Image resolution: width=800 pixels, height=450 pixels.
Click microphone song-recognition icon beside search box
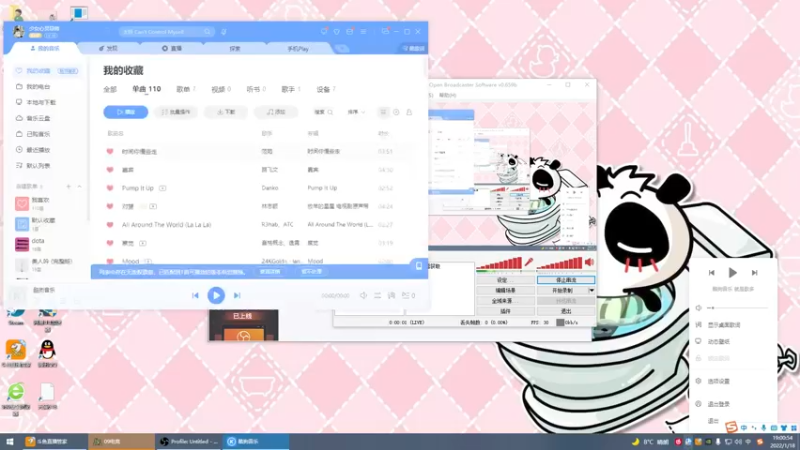223,32
